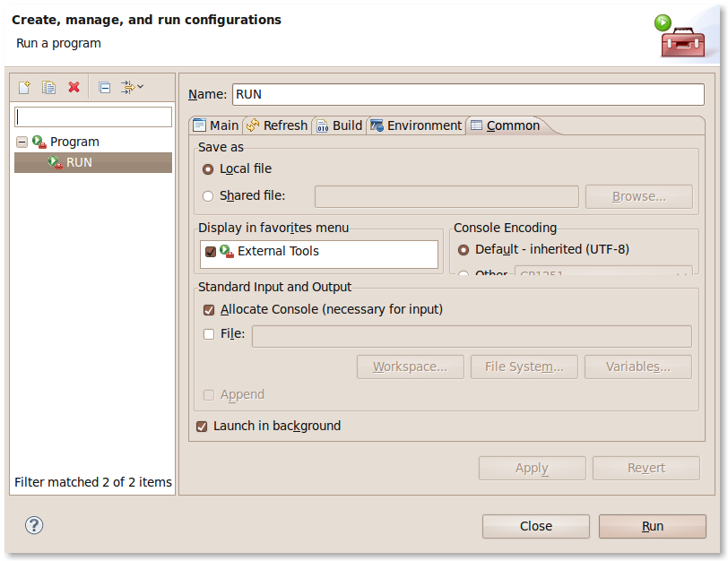Click into the Name text field
This screenshot has width=728, height=561.
click(467, 94)
